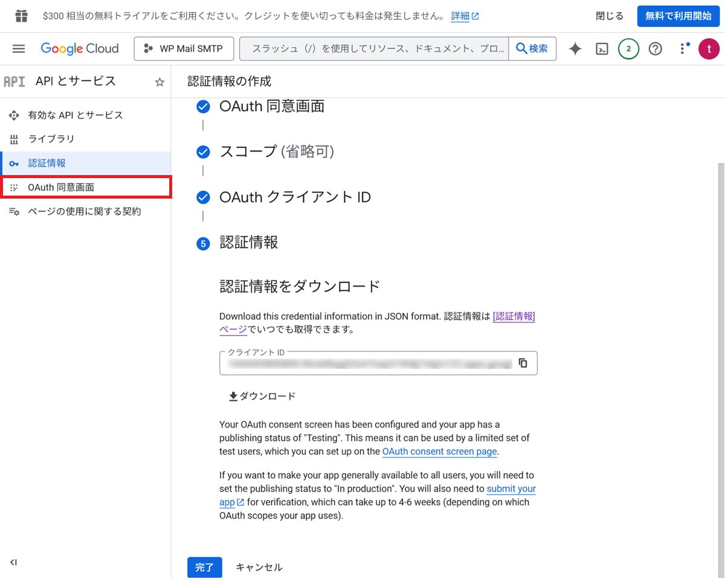Open the OAuth consent screen page link
The image size is (725, 588).
439,452
